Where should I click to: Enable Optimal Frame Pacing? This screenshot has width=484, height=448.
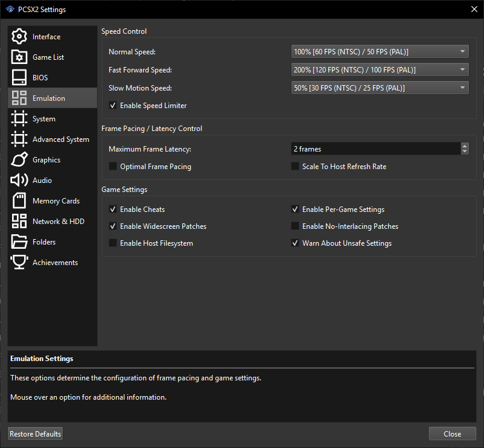[112, 166]
